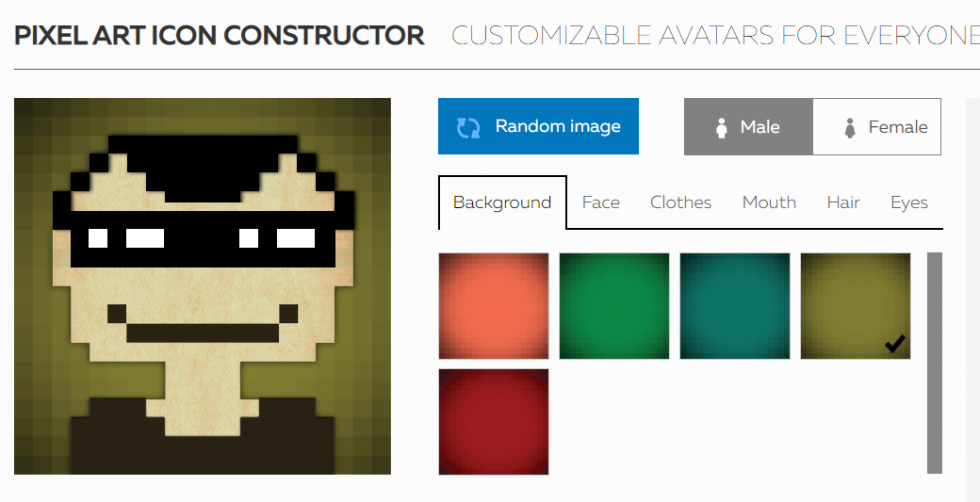Viewport: 980px width, 502px height.
Task: Click the gray vertical scrollbar
Action: click(x=935, y=363)
